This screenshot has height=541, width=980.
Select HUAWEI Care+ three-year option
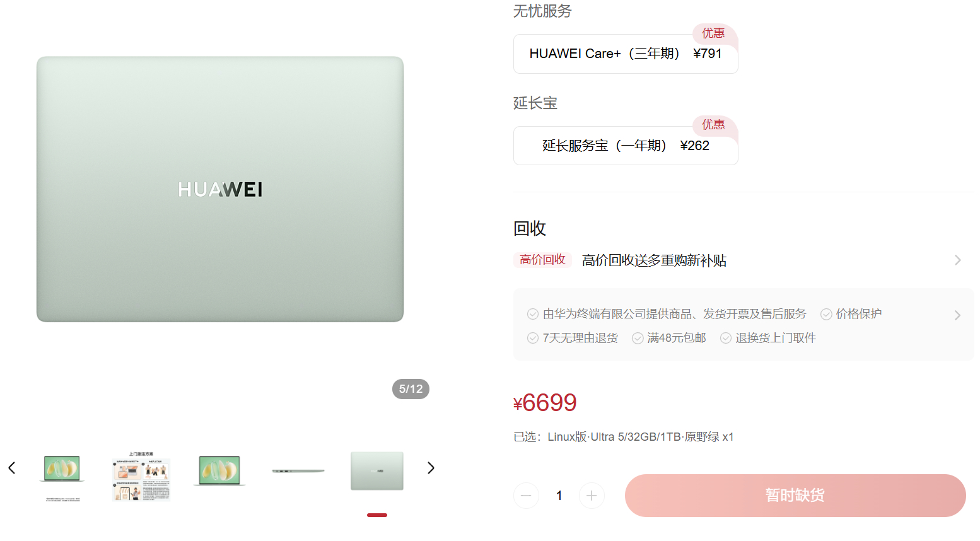[626, 54]
